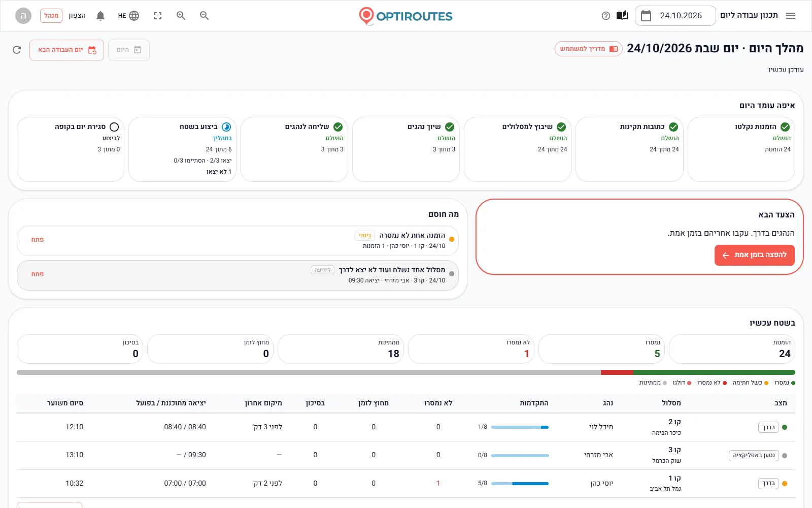Click the היום button
The image size is (812, 508).
tap(129, 50)
